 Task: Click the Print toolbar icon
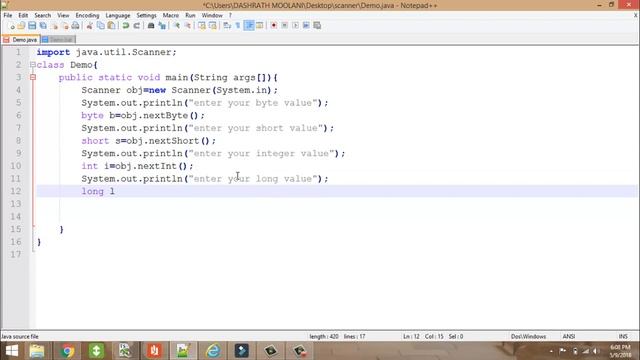(76, 26)
